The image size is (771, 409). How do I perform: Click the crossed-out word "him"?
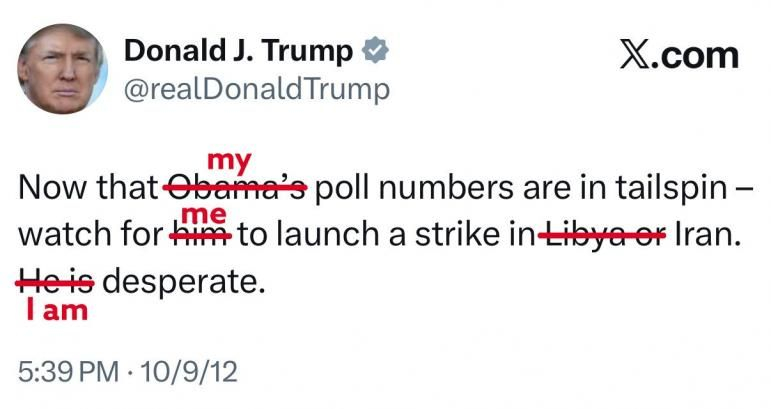click(x=200, y=235)
